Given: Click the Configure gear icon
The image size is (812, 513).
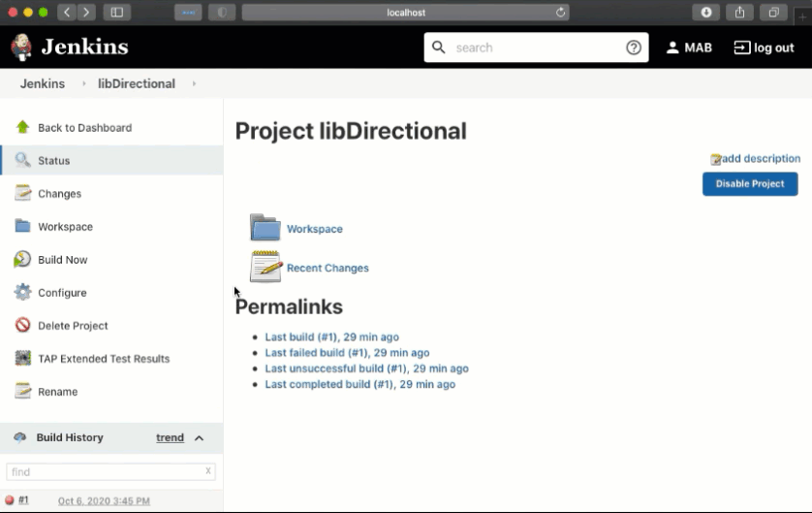Looking at the screenshot, I should 22,292.
